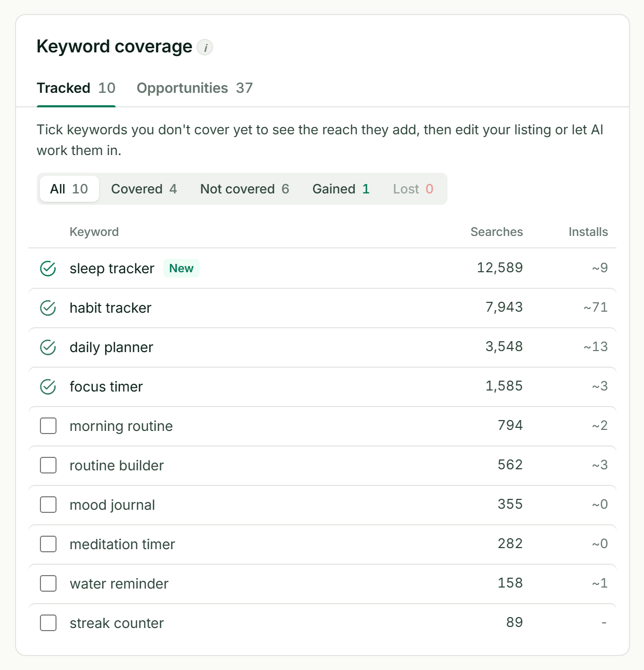This screenshot has width=644, height=670.
Task: Filter by Not covered keywords
Action: [245, 189]
